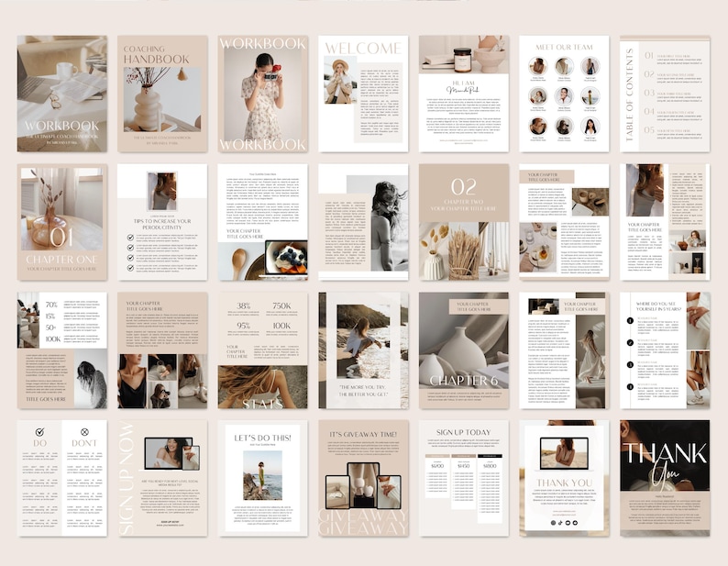Screen dimensions: 728x566
Task: Open the 'Hi, I am' introduction page
Action: (464, 94)
